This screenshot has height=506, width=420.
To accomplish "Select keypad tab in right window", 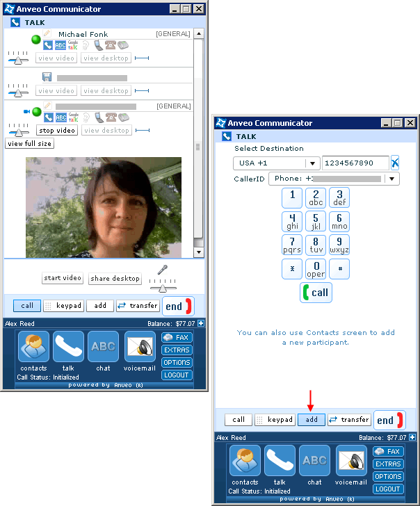I will tap(275, 420).
